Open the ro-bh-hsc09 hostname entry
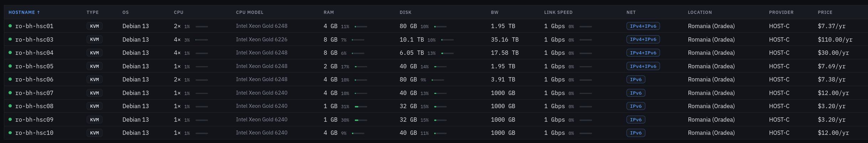This screenshot has height=143, width=868. click(34, 120)
